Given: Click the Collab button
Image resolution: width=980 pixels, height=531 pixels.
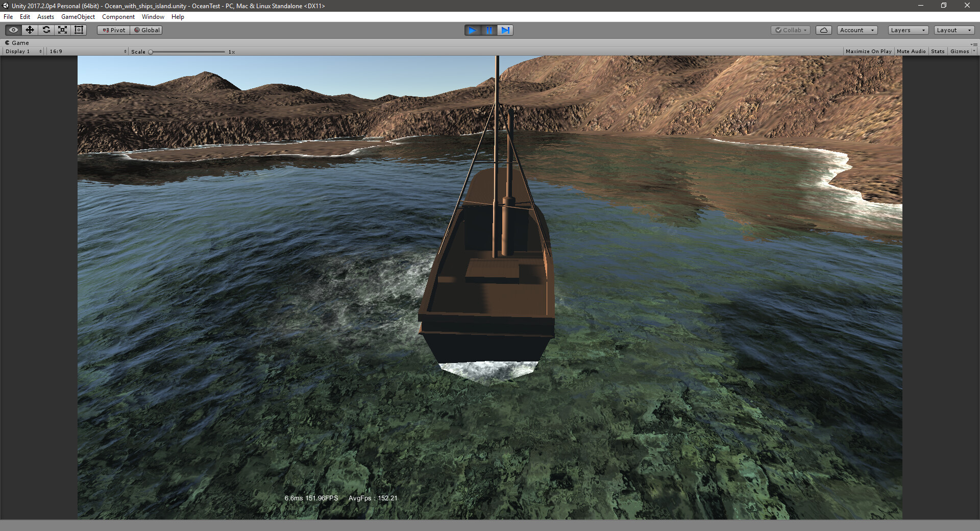Looking at the screenshot, I should 790,30.
